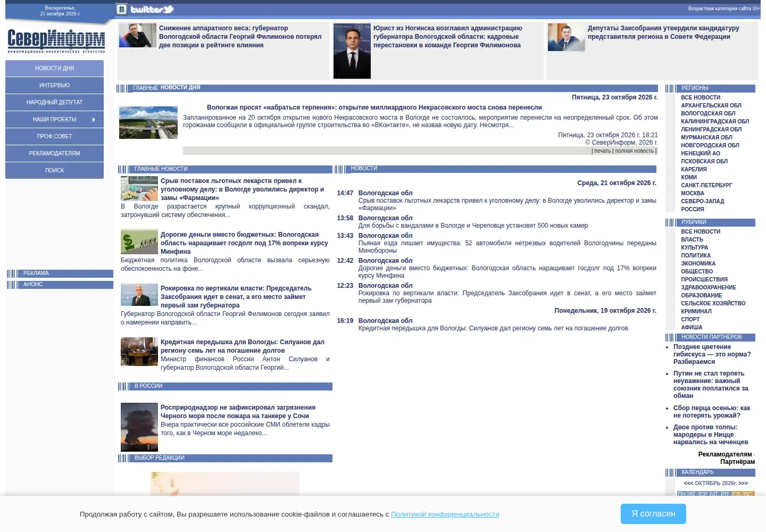
Task: Open Ногинск lawyer portrait thumbnail
Action: (352, 51)
